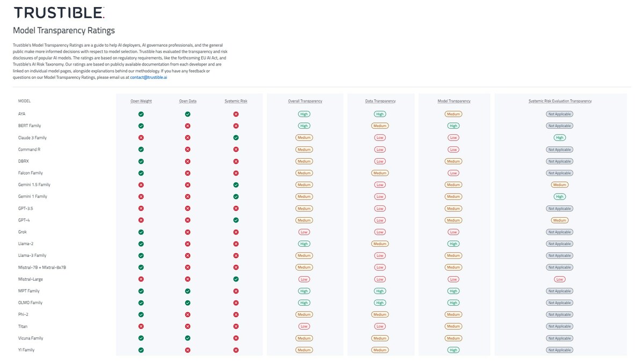Screen dimensions: 644x362
Task: Click Vicuna Family's Medium Overall Transparency badge
Action: 304,338
